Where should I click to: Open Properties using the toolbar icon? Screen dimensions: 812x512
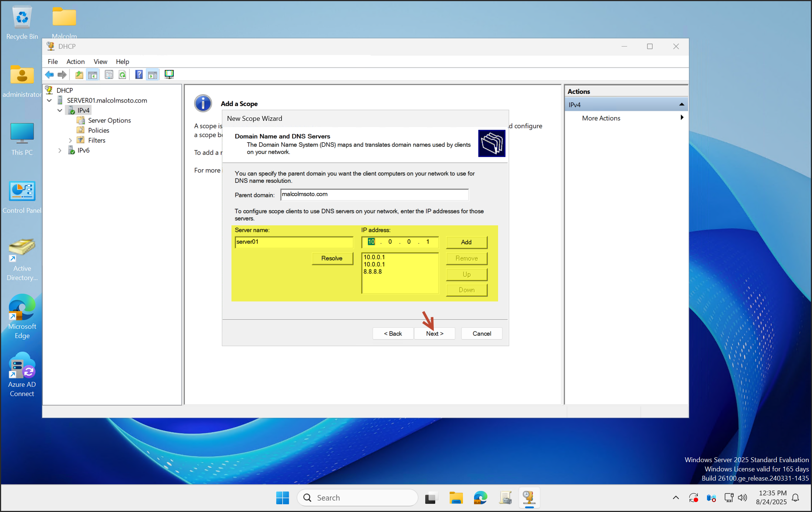[109, 74]
